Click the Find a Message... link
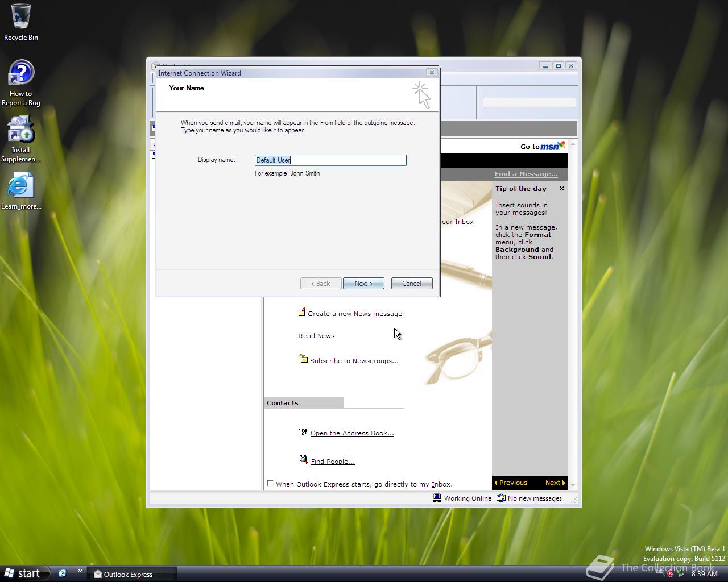Screen dimensions: 728x582 [526, 174]
